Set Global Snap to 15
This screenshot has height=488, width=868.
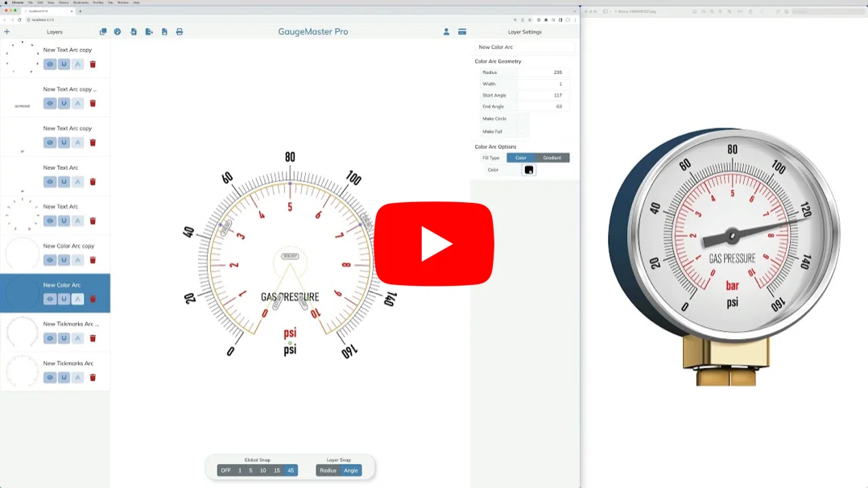[x=277, y=471]
